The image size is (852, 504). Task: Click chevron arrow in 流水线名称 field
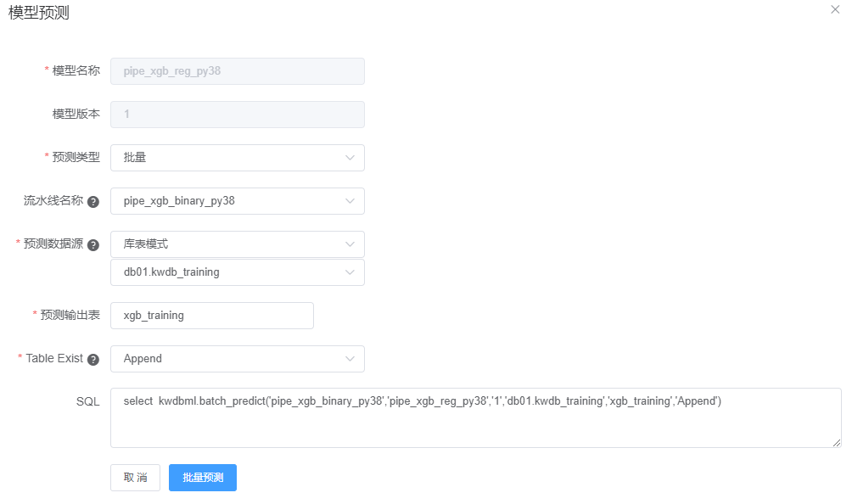pos(350,201)
